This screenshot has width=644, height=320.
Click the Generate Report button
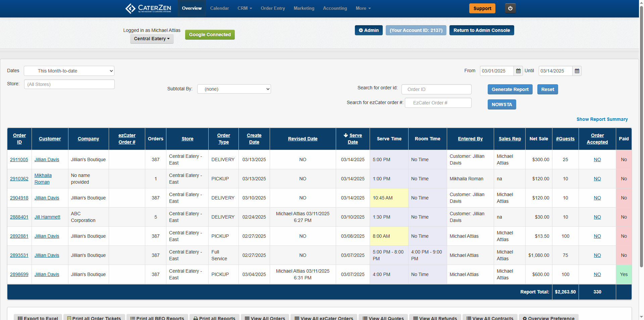tap(510, 89)
